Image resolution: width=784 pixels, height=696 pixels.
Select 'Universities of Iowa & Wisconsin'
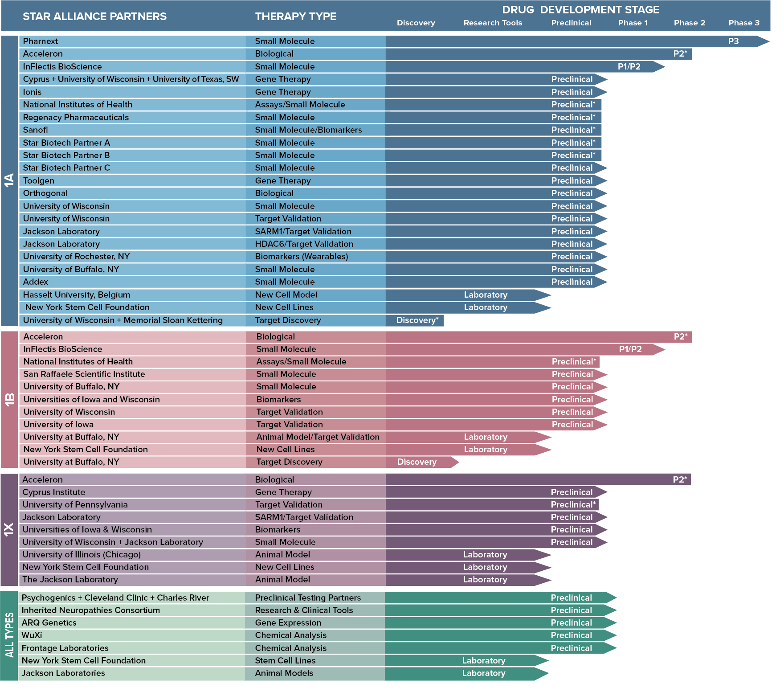click(87, 530)
